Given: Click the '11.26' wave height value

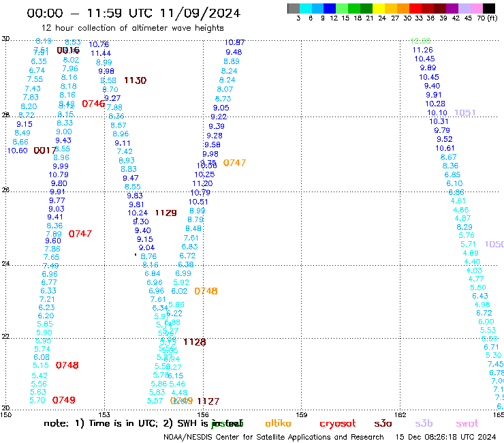Looking at the screenshot, I should (423, 50).
